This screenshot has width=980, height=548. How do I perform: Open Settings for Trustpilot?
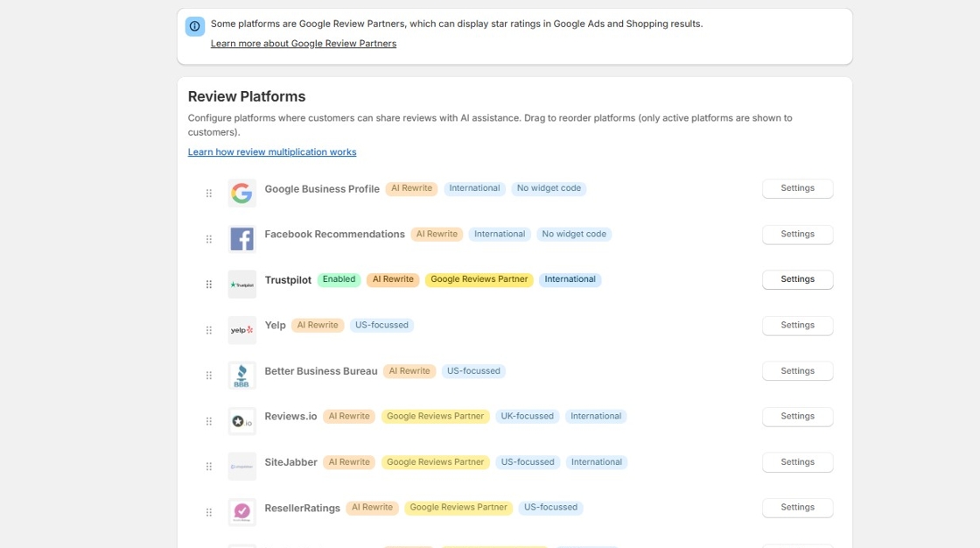(797, 278)
